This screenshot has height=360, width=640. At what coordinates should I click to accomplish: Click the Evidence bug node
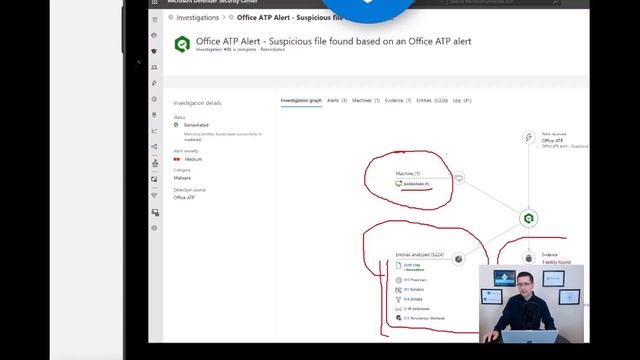click(x=529, y=258)
